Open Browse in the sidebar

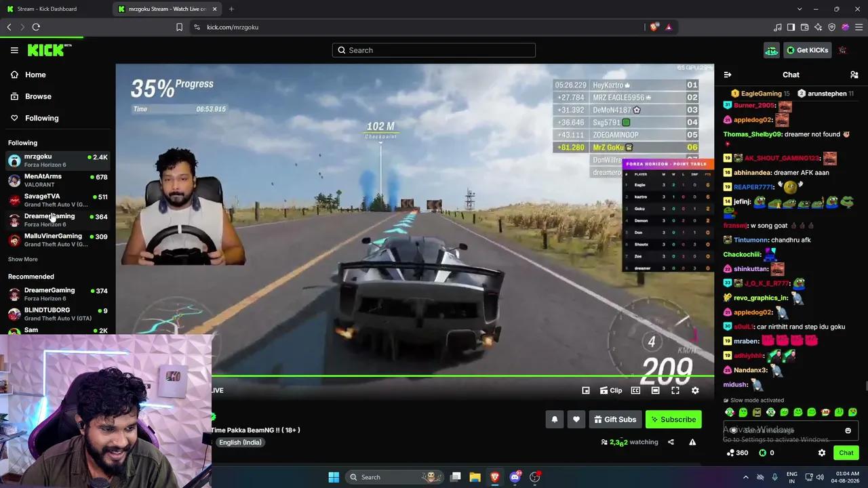tap(38, 96)
